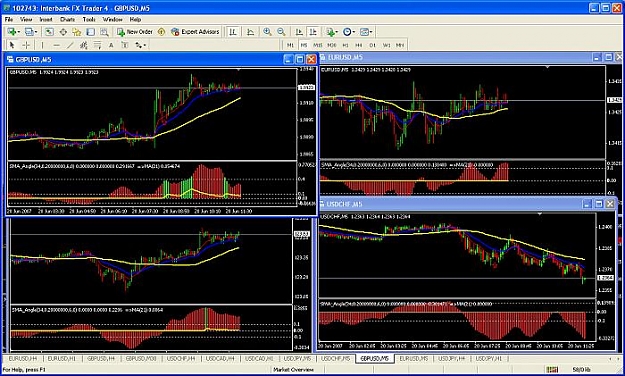Zoom out of the chart
This screenshot has width=625, height=376.
point(281,32)
